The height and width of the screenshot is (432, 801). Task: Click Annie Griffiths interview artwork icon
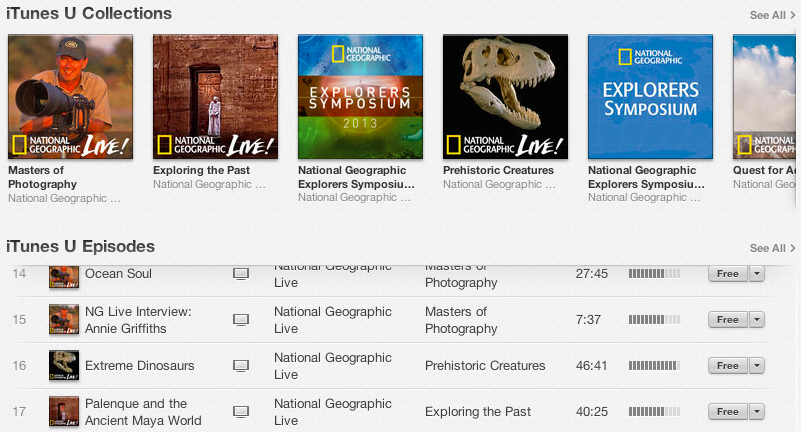(64, 319)
